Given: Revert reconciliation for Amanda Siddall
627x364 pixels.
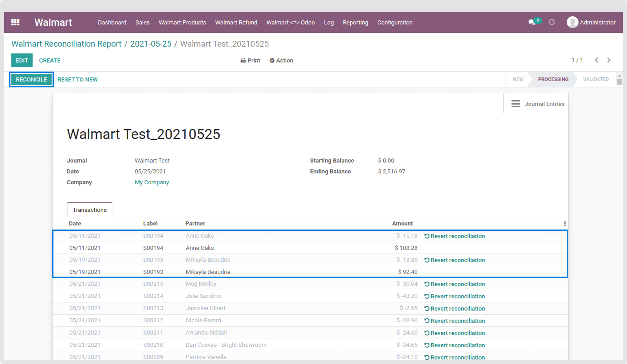Looking at the screenshot, I should pos(454,333).
